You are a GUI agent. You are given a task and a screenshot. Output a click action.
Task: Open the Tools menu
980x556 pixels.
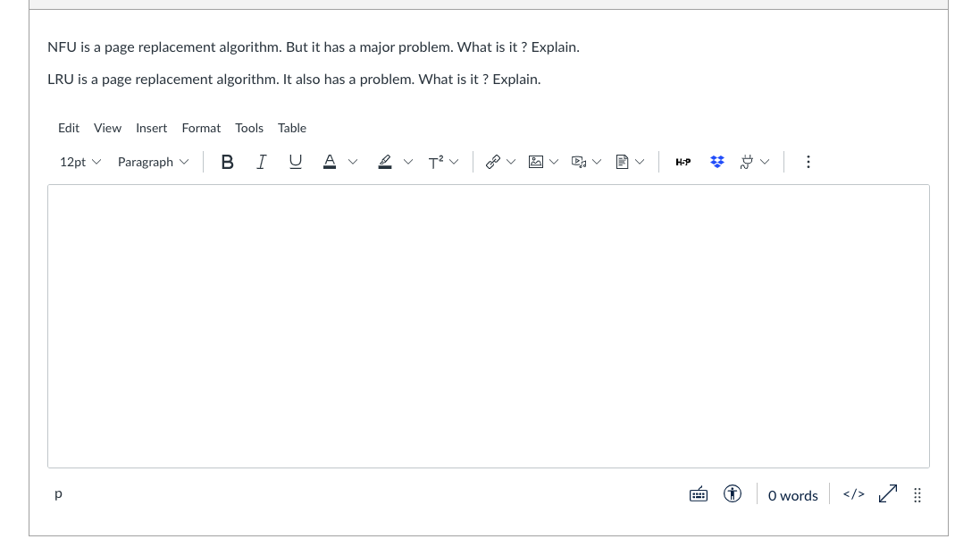click(x=248, y=128)
